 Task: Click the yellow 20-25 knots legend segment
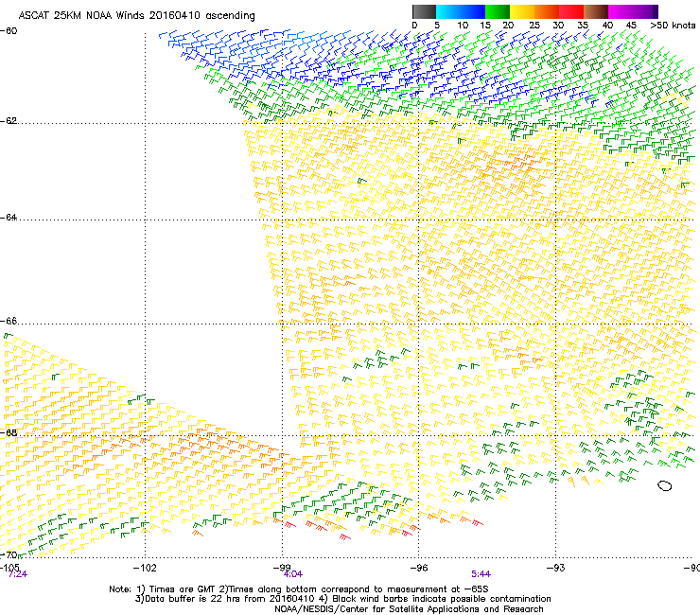[522, 11]
